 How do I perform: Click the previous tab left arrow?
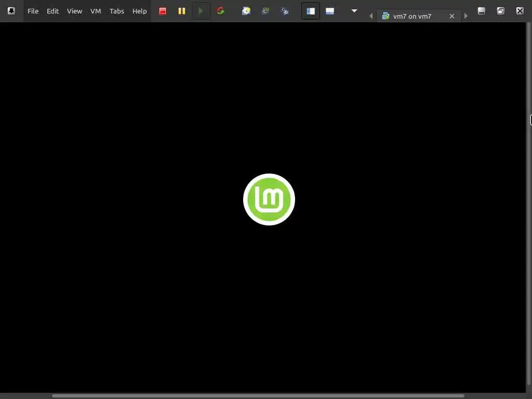(371, 16)
